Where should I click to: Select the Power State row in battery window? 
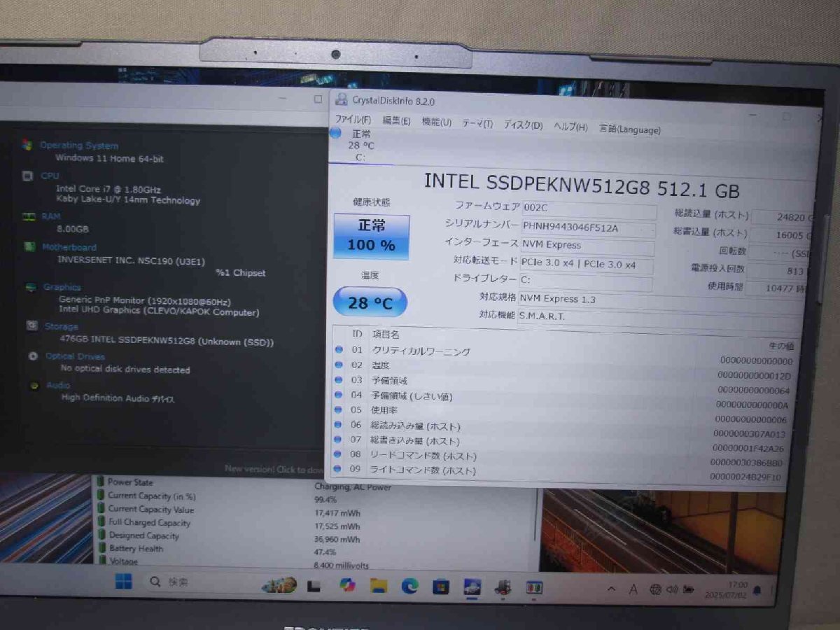315,483
